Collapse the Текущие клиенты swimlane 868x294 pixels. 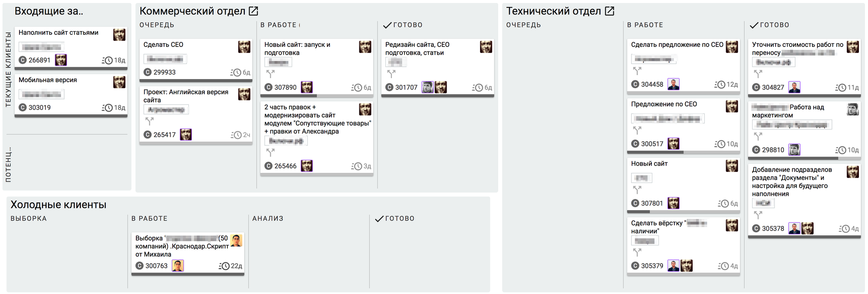[8, 69]
